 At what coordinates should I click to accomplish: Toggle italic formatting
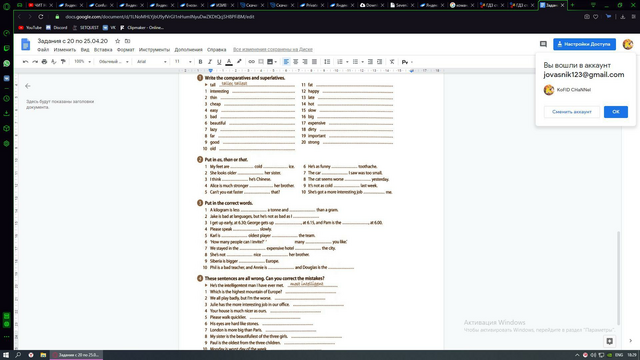pyautogui.click(x=210, y=62)
